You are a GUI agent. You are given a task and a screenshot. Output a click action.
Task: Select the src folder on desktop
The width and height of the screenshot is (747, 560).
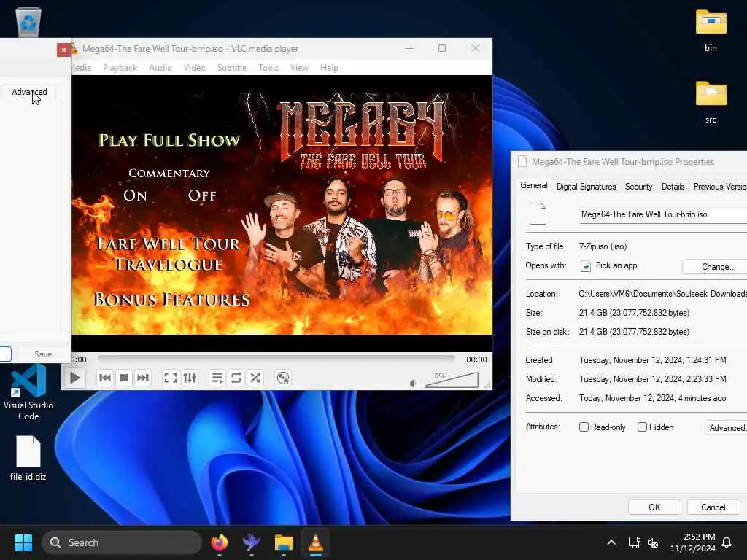[711, 102]
